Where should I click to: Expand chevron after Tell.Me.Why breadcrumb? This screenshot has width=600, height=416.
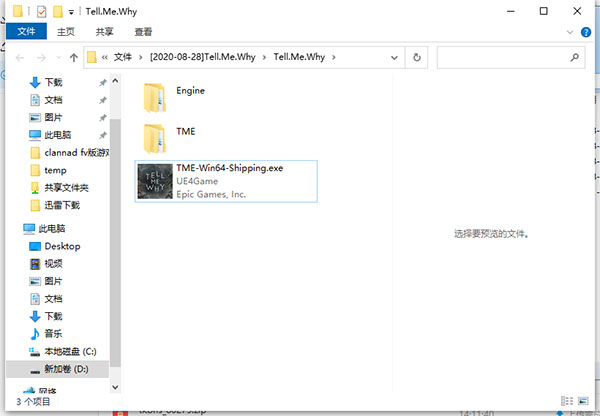[334, 57]
